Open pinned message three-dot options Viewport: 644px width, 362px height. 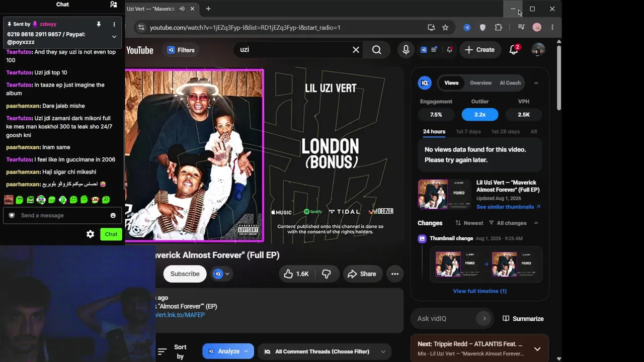point(114,24)
